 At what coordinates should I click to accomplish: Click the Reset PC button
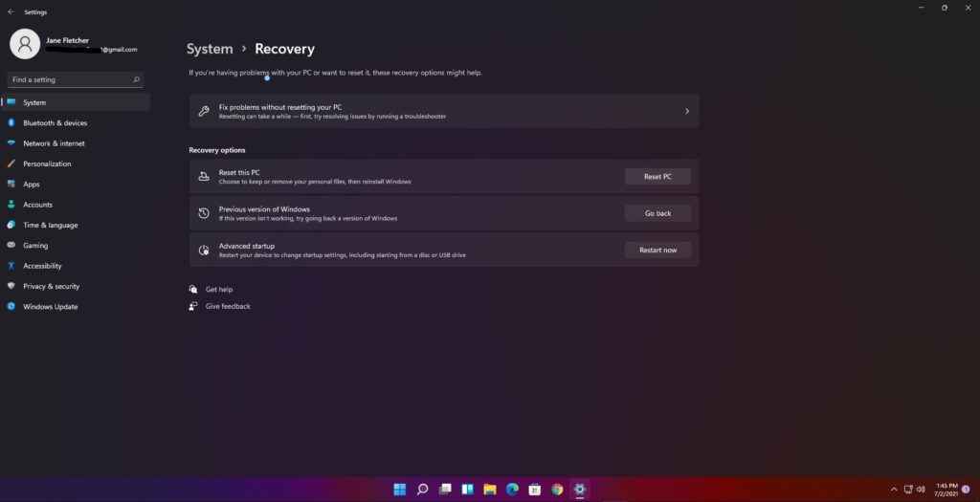[657, 177]
